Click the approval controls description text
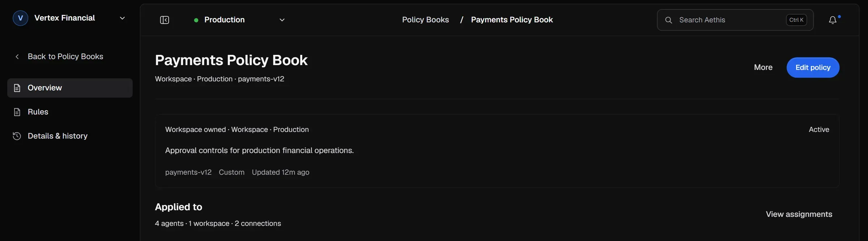The width and height of the screenshot is (868, 241). (259, 150)
